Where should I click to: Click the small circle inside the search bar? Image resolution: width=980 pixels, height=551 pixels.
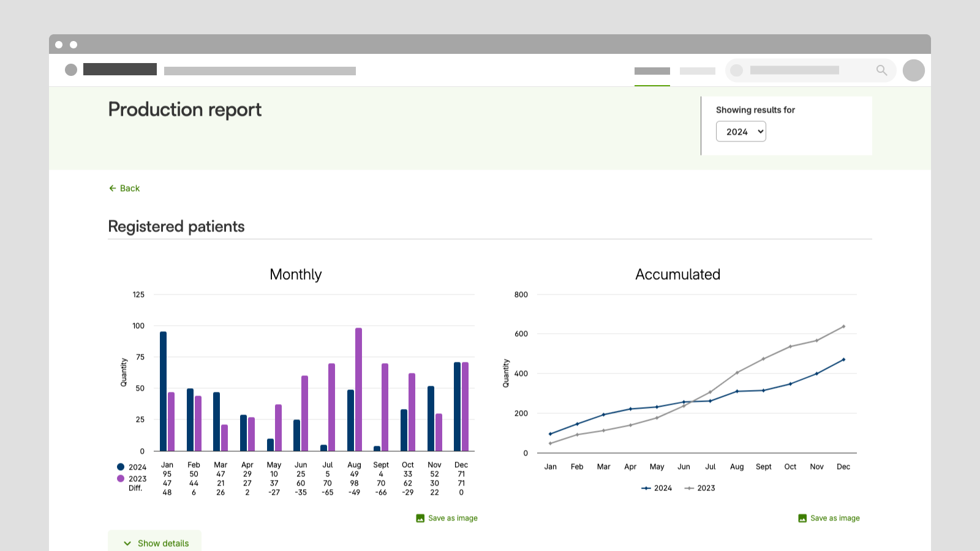click(737, 70)
